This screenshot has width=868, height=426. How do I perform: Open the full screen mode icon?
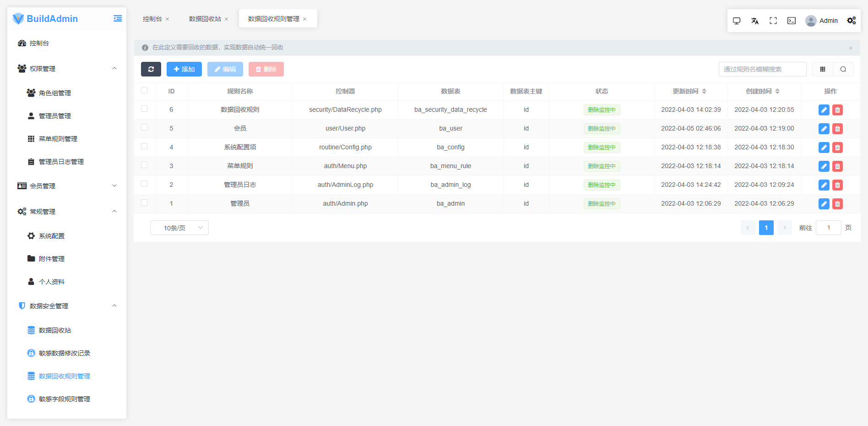point(773,21)
